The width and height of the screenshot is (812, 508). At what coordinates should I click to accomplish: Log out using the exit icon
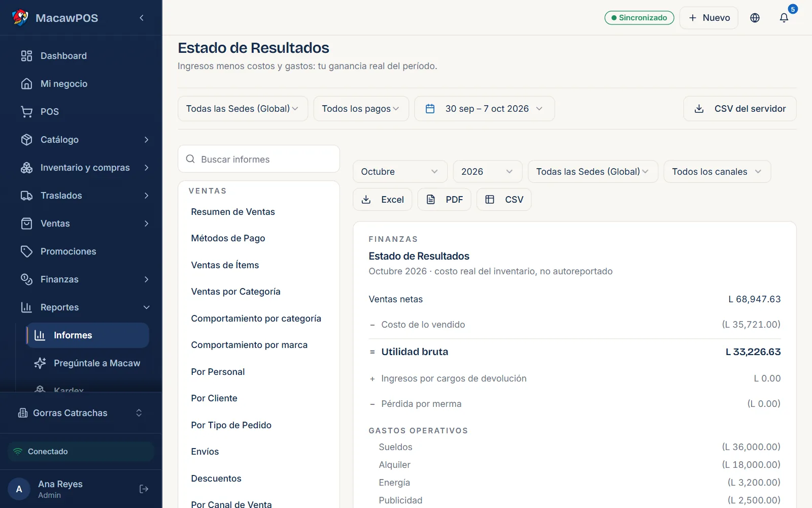144,489
